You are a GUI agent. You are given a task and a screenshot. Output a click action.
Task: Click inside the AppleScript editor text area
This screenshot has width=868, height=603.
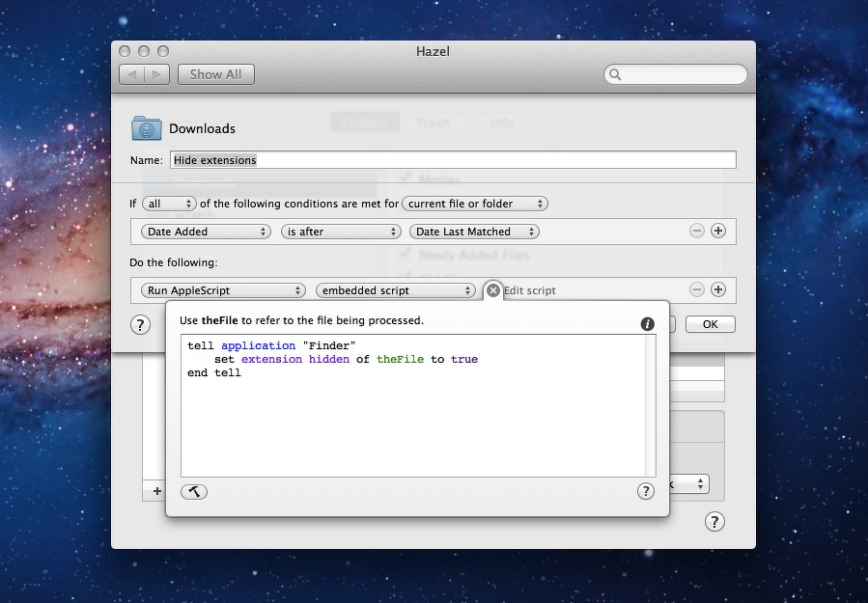(x=413, y=405)
